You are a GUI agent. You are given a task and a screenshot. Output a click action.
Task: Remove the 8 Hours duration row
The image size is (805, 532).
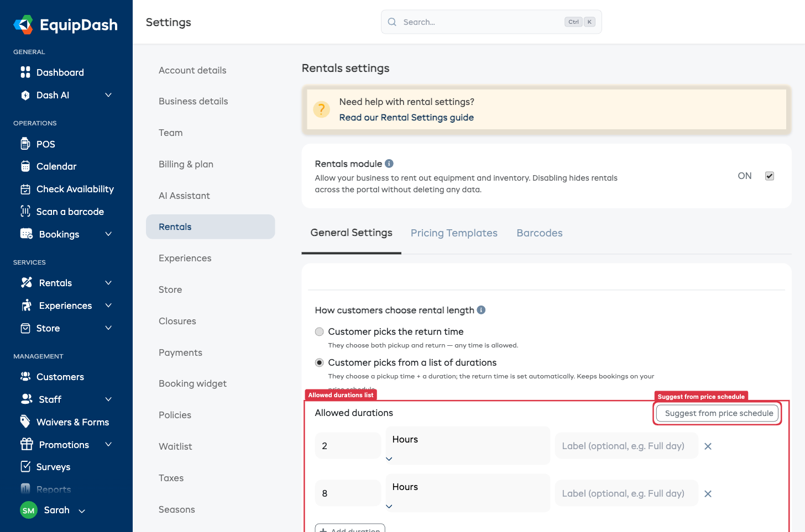(x=708, y=493)
